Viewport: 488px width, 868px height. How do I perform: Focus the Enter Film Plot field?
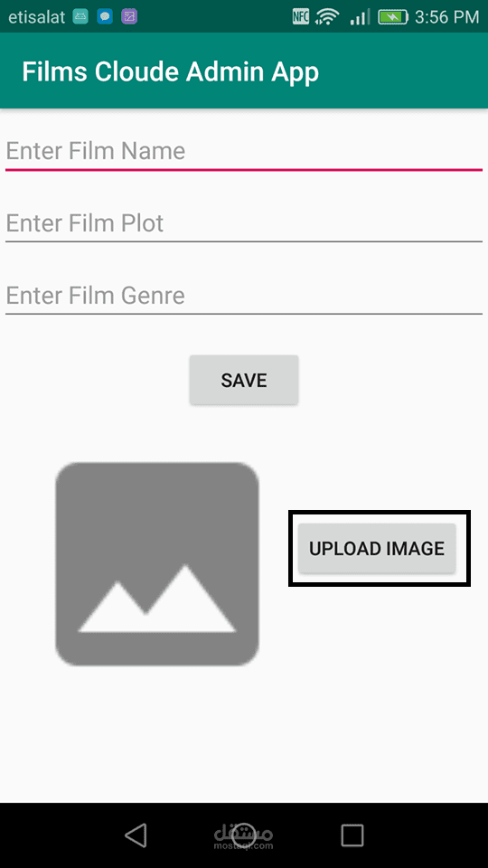coord(244,223)
